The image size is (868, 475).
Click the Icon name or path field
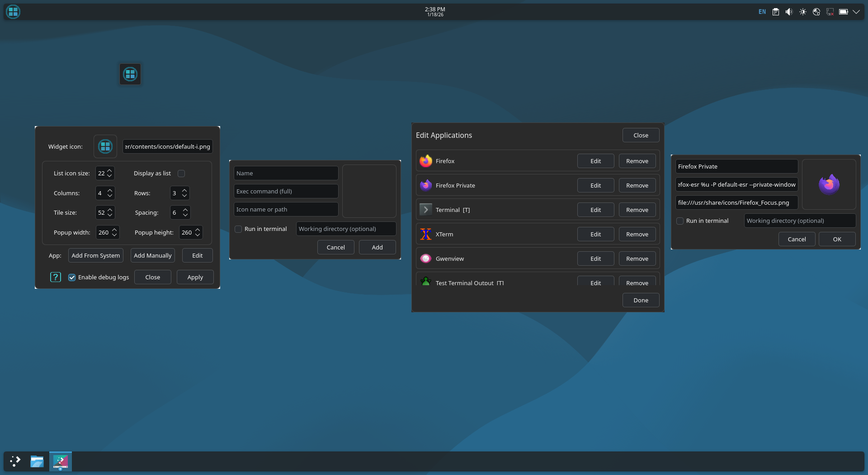click(286, 209)
